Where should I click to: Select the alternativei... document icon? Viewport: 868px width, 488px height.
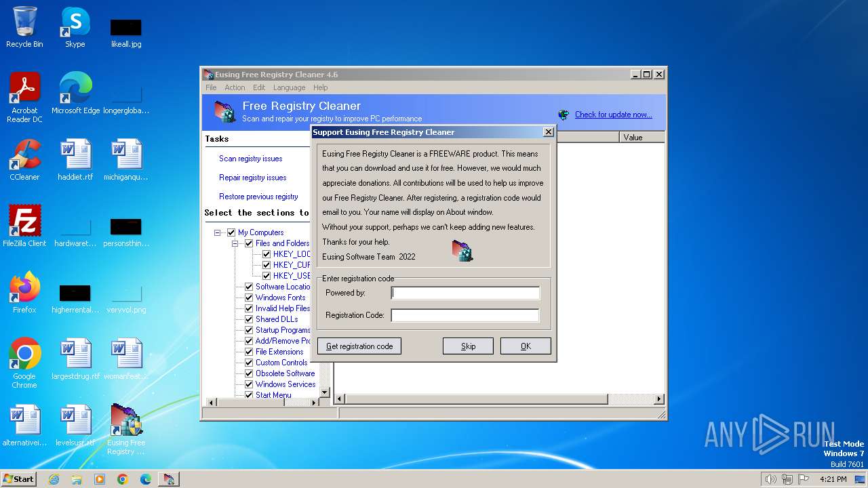24,426
